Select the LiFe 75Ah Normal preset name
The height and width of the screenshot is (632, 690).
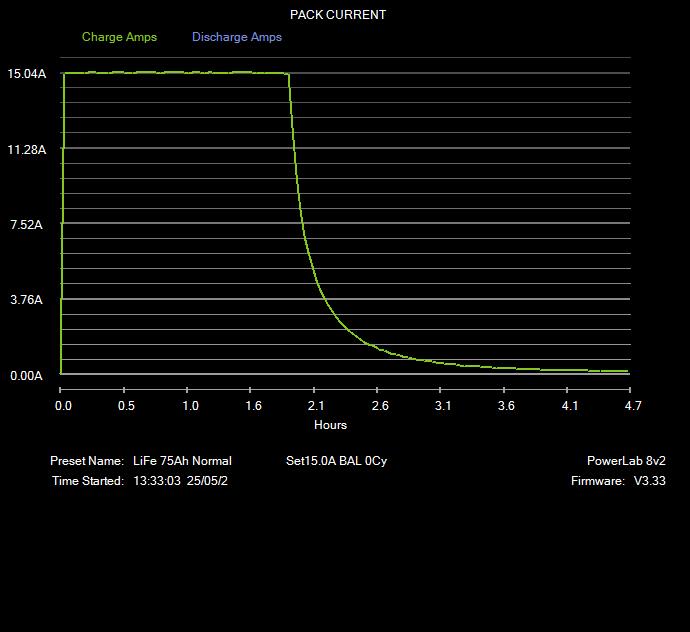click(182, 461)
